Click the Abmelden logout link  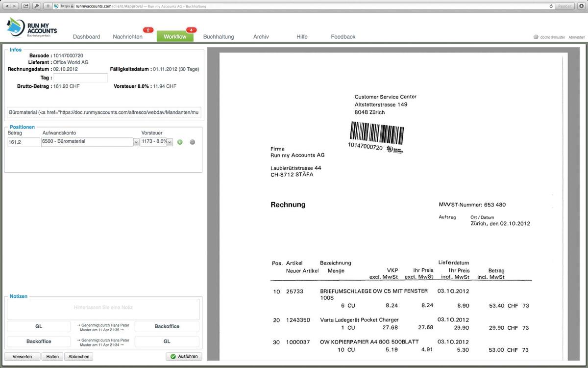tap(577, 37)
